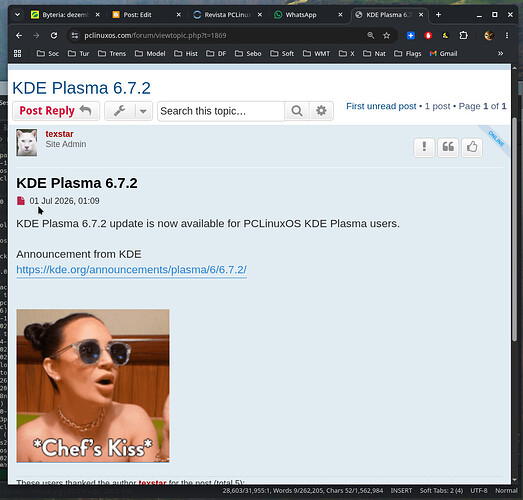The image size is (523, 500).
Task: Open the Nat bookmarks folder
Action: [x=374, y=53]
